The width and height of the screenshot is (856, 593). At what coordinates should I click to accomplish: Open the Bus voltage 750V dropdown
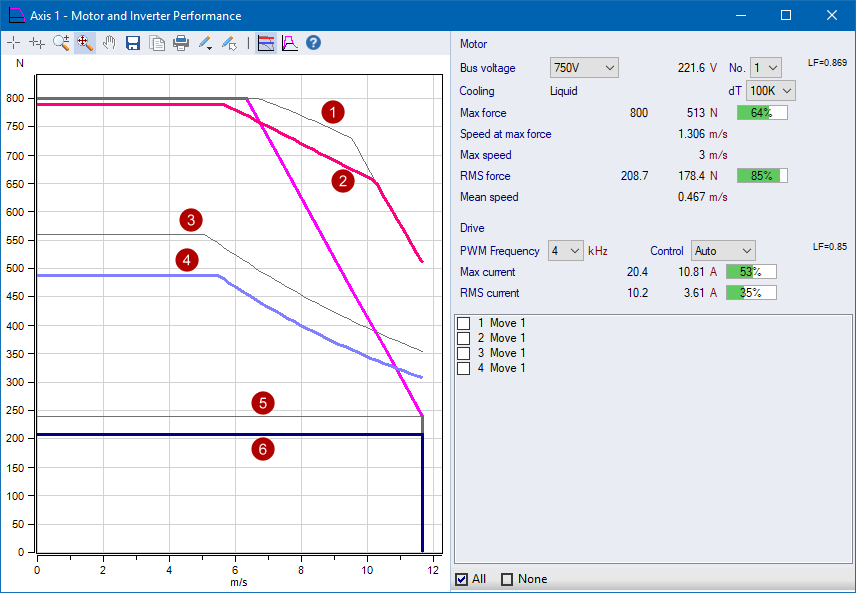point(584,68)
